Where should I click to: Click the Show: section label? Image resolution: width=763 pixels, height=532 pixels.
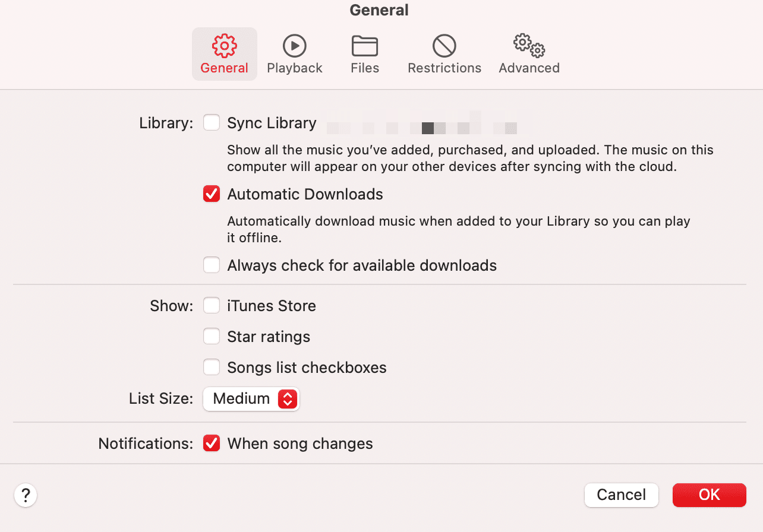coord(172,306)
